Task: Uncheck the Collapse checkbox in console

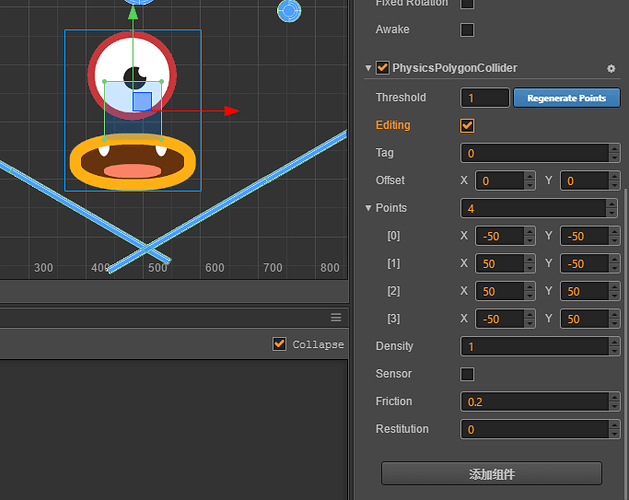Action: (279, 344)
